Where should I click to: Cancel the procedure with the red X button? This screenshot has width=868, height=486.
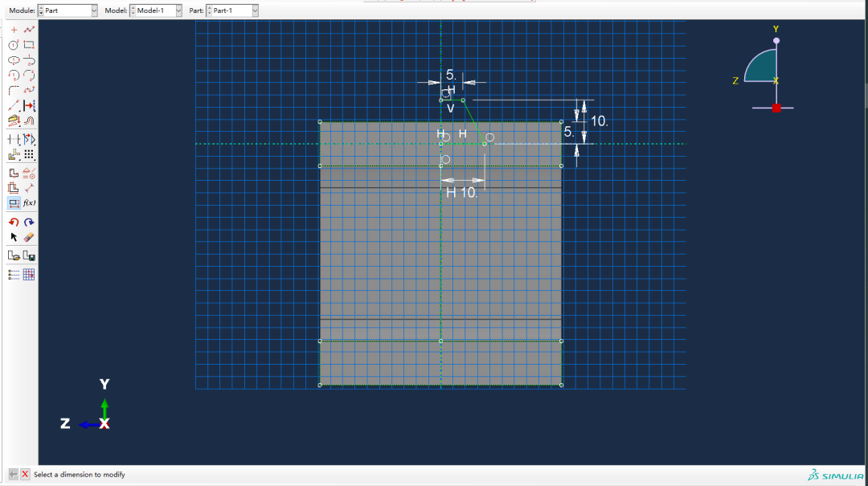click(x=25, y=475)
